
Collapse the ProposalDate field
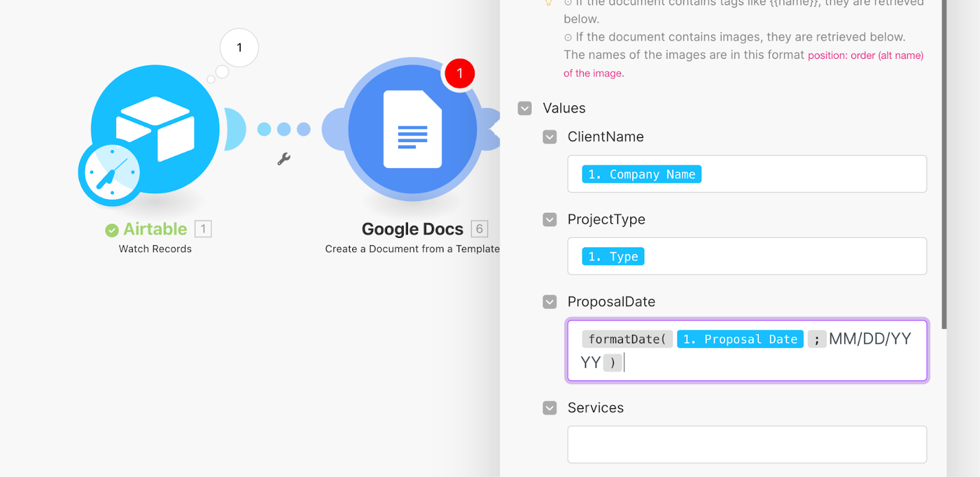coord(550,302)
